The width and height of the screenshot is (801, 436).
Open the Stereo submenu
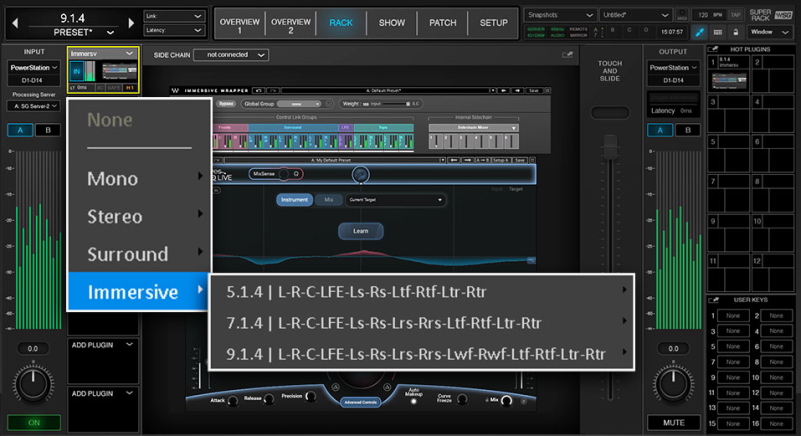click(139, 216)
